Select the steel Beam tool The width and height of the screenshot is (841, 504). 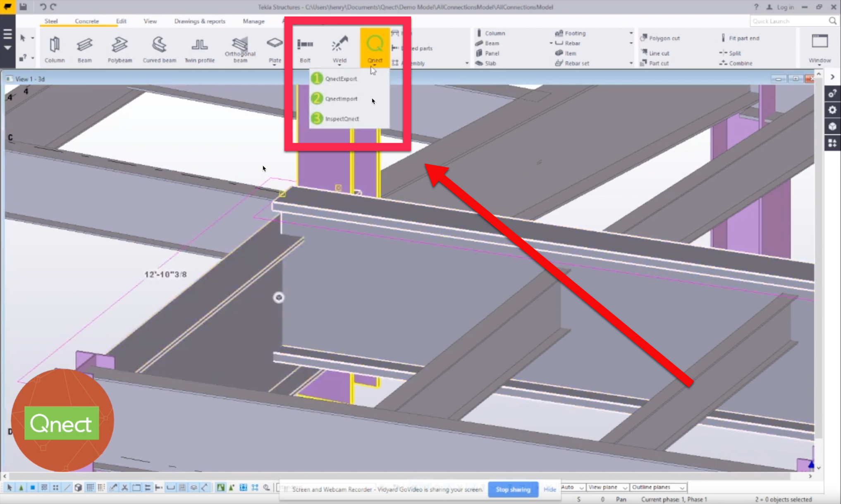[x=85, y=49]
